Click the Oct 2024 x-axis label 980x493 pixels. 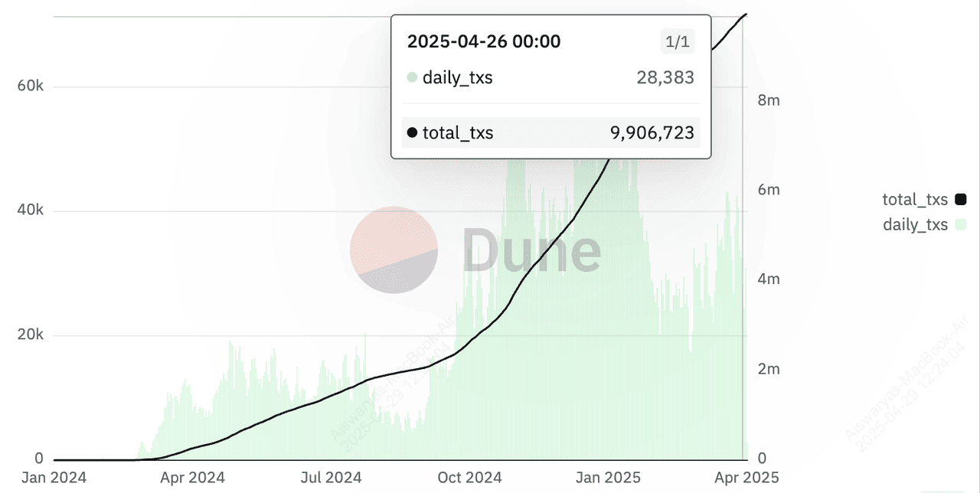(x=471, y=478)
